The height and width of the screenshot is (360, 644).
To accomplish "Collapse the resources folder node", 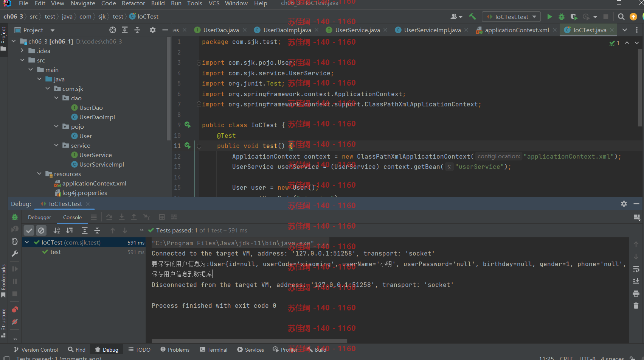I will point(39,173).
